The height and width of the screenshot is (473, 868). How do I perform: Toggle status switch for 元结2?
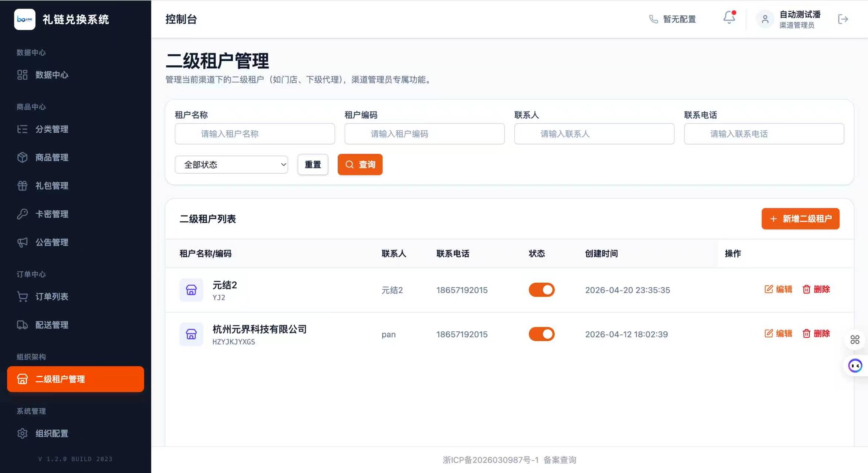542,290
